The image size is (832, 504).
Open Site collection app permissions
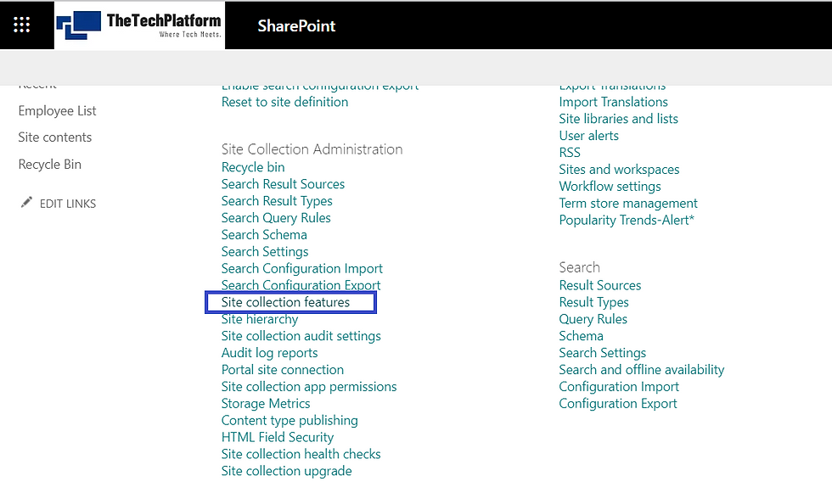click(x=309, y=387)
